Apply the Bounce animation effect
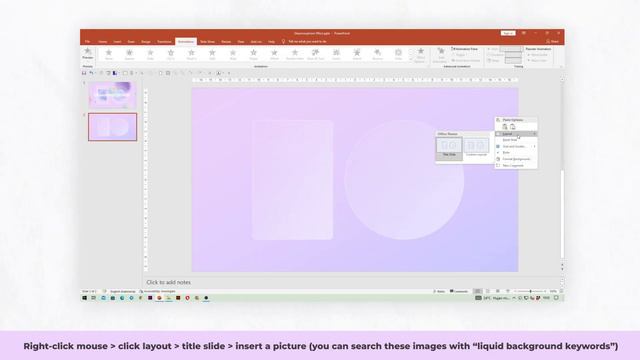Viewport: 640px width, 360px height. (x=378, y=54)
